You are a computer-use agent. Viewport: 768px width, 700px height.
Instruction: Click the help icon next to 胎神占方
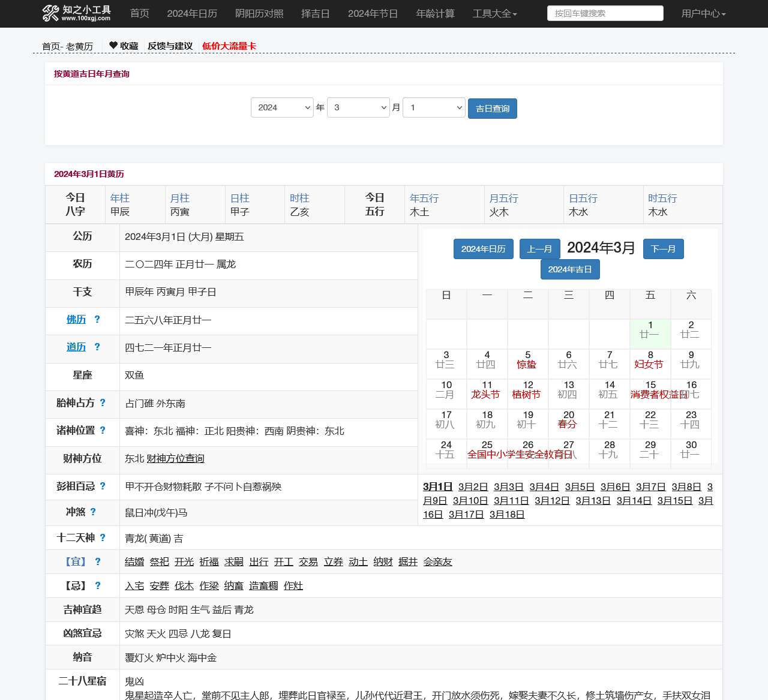pos(103,403)
